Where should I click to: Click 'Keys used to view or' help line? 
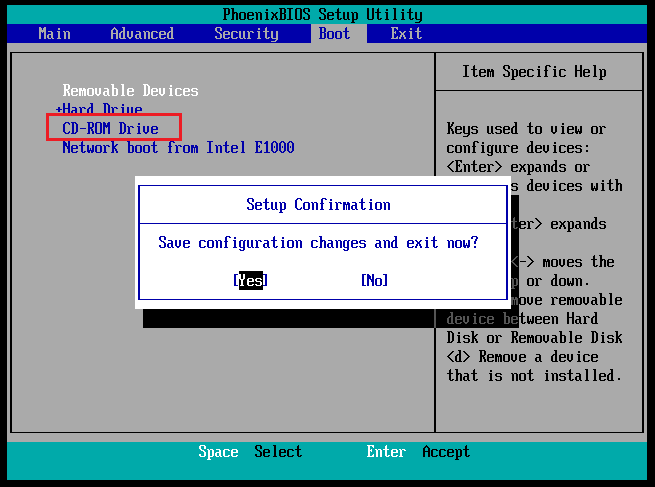526,129
